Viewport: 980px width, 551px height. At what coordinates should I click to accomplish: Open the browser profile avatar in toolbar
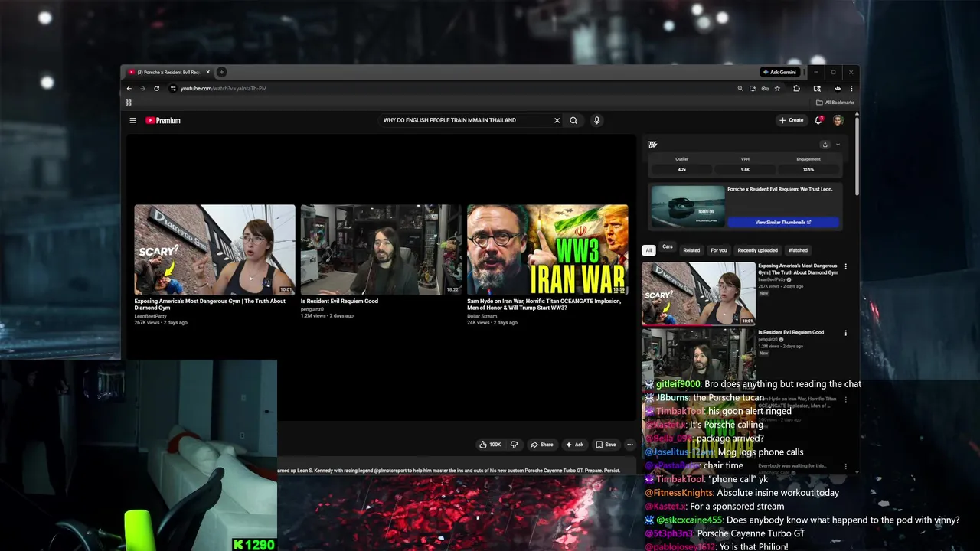838,88
